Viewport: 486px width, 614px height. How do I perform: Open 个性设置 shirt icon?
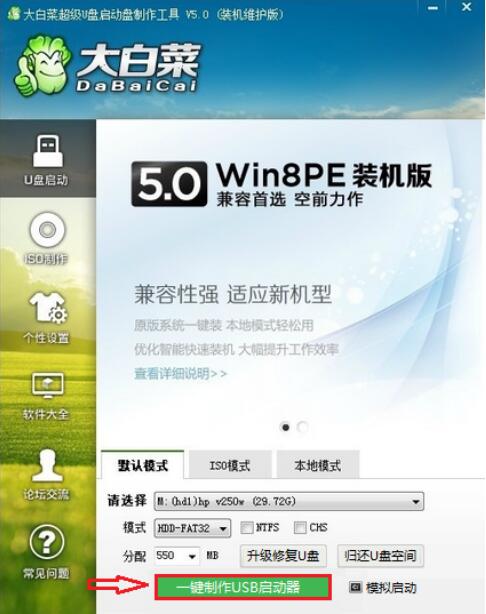(x=48, y=308)
